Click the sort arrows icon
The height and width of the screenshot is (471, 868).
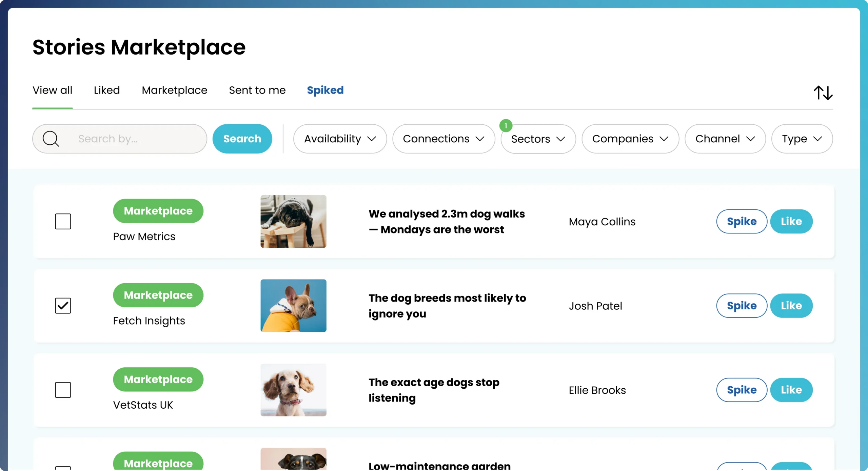pyautogui.click(x=823, y=93)
